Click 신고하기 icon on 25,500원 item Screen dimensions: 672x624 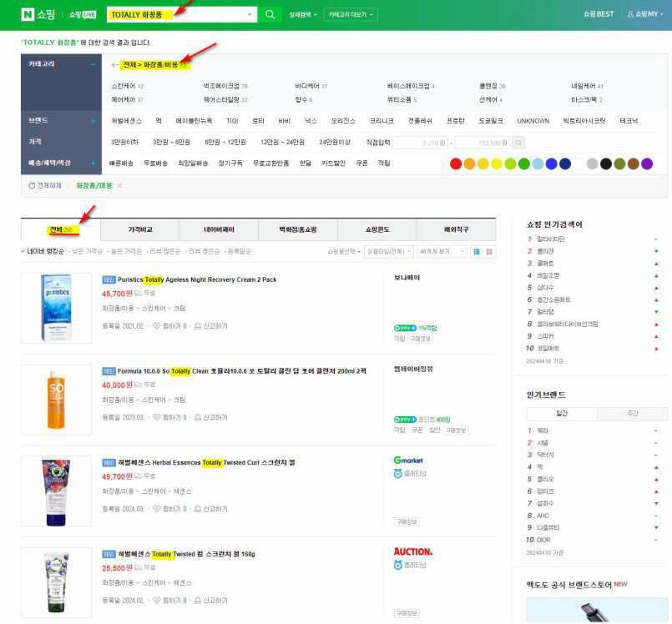click(x=198, y=601)
